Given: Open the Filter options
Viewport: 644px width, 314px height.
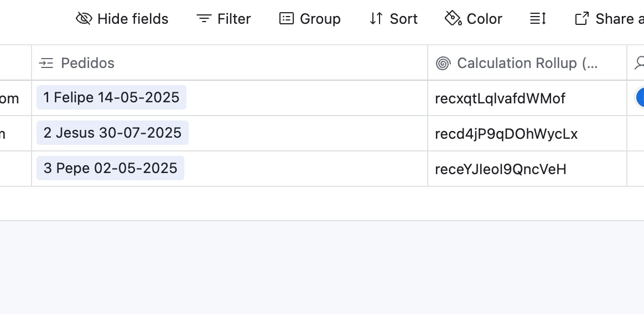Looking at the screenshot, I should [x=224, y=19].
